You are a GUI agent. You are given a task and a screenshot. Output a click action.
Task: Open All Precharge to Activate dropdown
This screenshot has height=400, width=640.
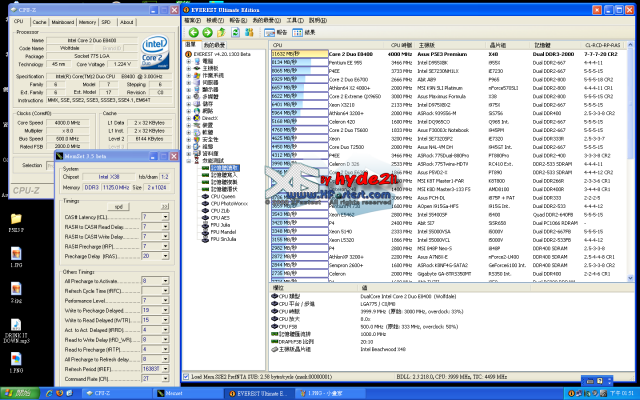point(165,281)
